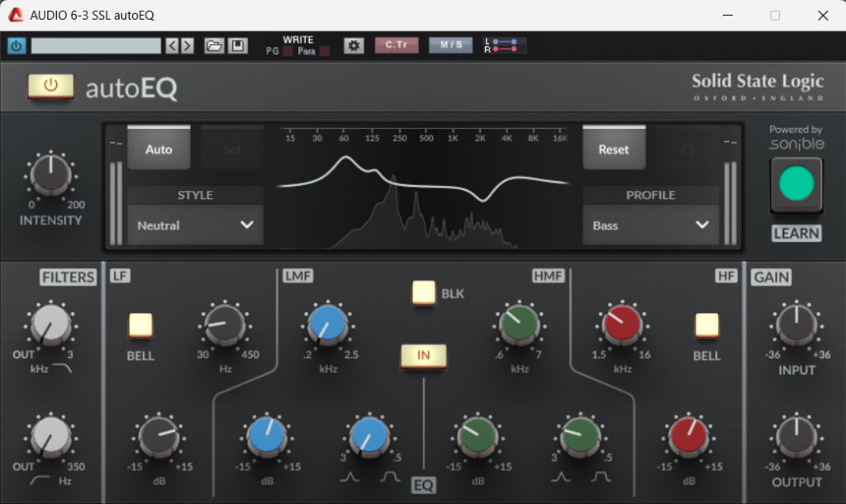Toggle the HF BELL switch
Screen dimensions: 846x504
click(x=706, y=326)
